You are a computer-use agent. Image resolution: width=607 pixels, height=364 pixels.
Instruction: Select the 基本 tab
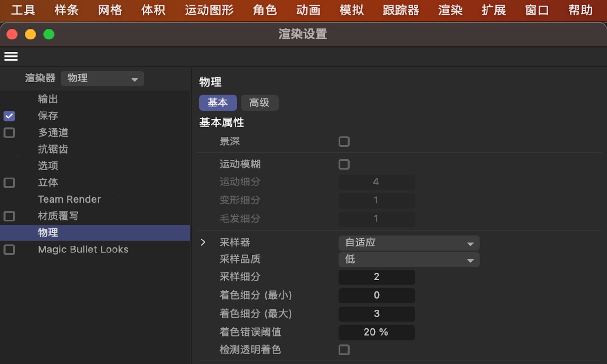[218, 103]
